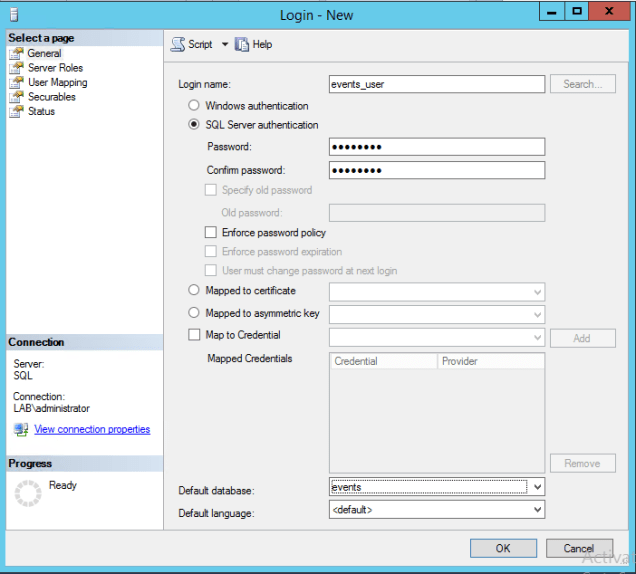This screenshot has width=636, height=574.
Task: Toggle Enforce password expiration checkbox
Action: click(211, 252)
